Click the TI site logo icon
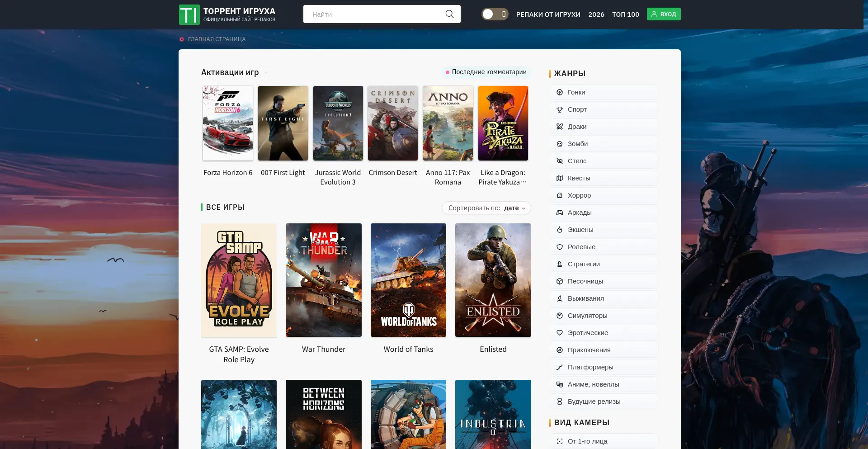Viewport: 868px width, 449px height. [189, 14]
